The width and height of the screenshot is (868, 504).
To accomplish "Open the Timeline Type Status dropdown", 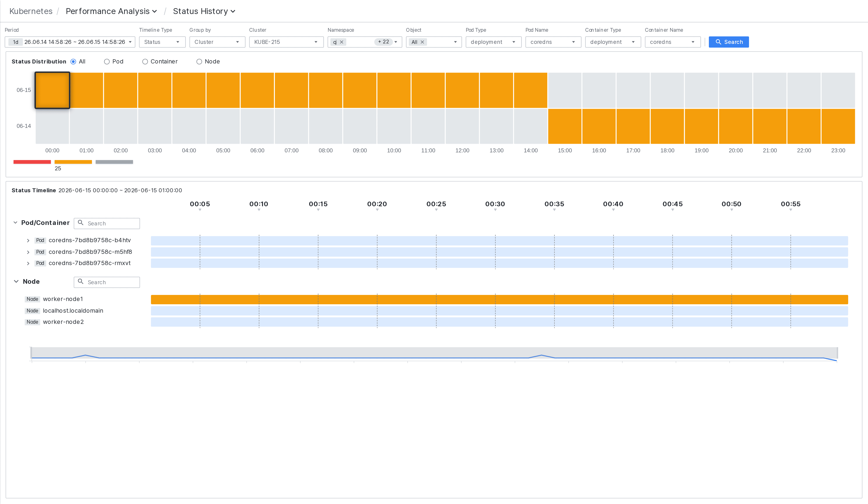I will (162, 42).
